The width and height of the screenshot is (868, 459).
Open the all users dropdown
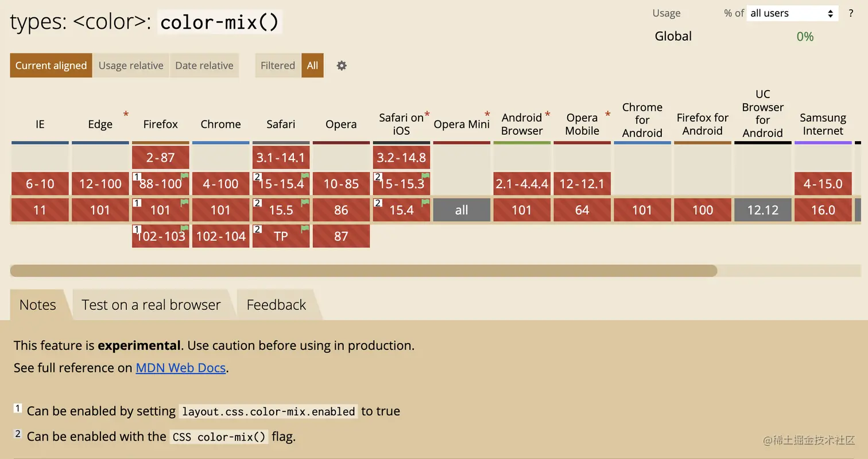792,13
